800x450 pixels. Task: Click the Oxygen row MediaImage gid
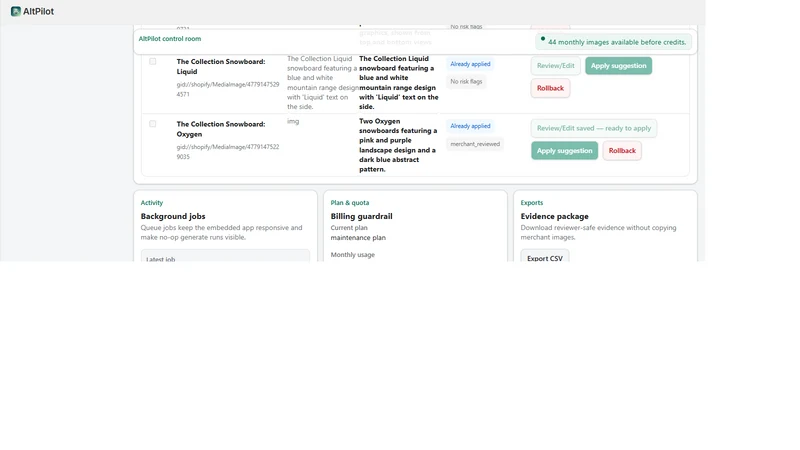(x=228, y=152)
